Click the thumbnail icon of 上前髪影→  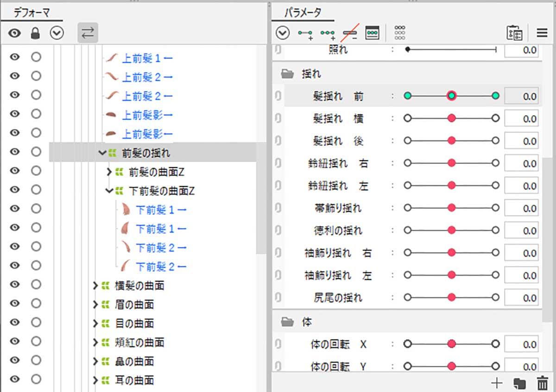tap(112, 115)
